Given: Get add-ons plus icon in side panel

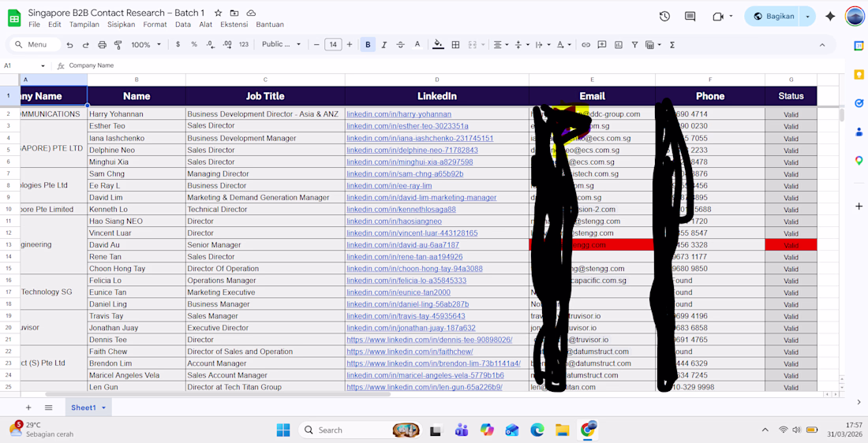Looking at the screenshot, I should point(859,207).
